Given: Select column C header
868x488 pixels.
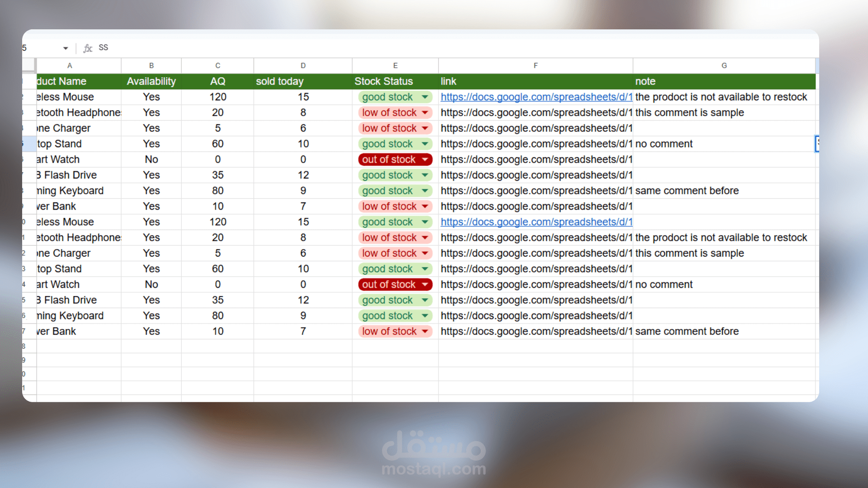Looking at the screenshot, I should point(218,66).
